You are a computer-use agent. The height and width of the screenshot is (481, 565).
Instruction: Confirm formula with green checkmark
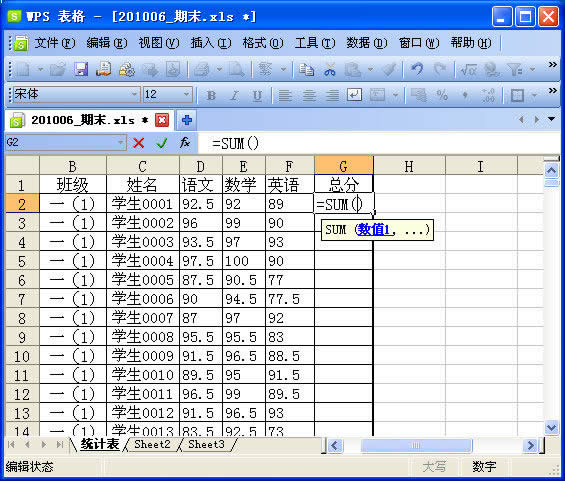click(x=162, y=143)
